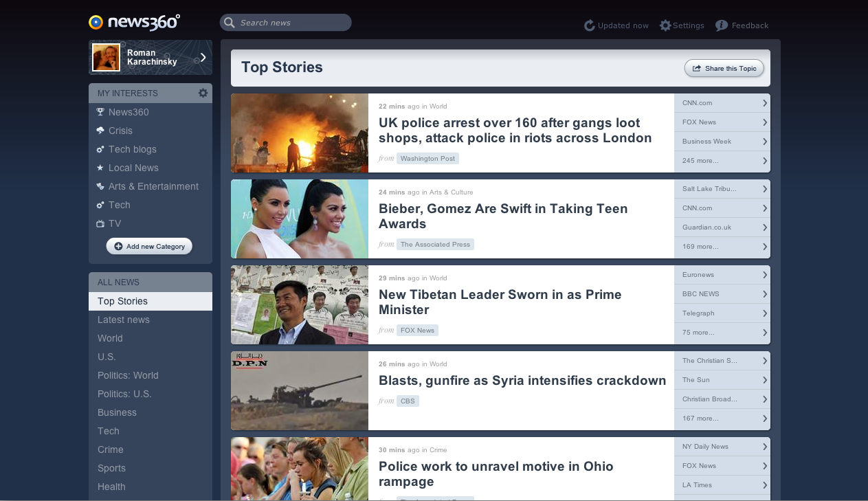Open the Health category
The height and width of the screenshot is (501, 868).
pos(151,487)
